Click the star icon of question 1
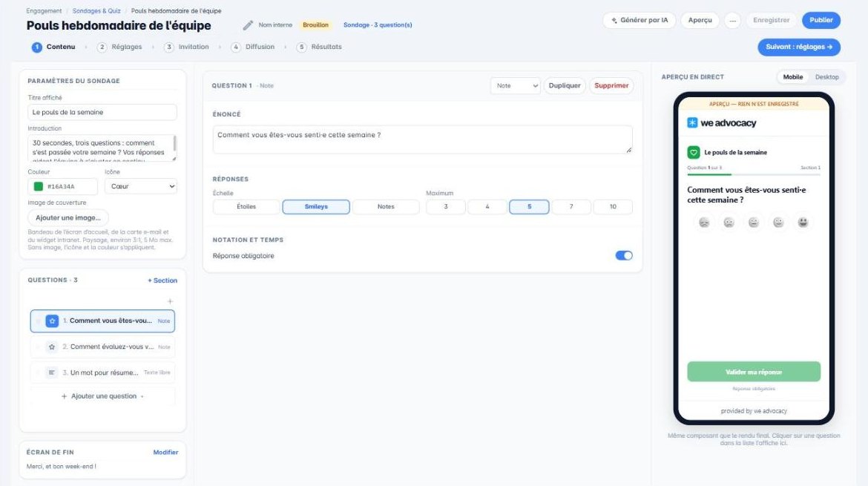The height and width of the screenshot is (486, 868). coord(52,321)
